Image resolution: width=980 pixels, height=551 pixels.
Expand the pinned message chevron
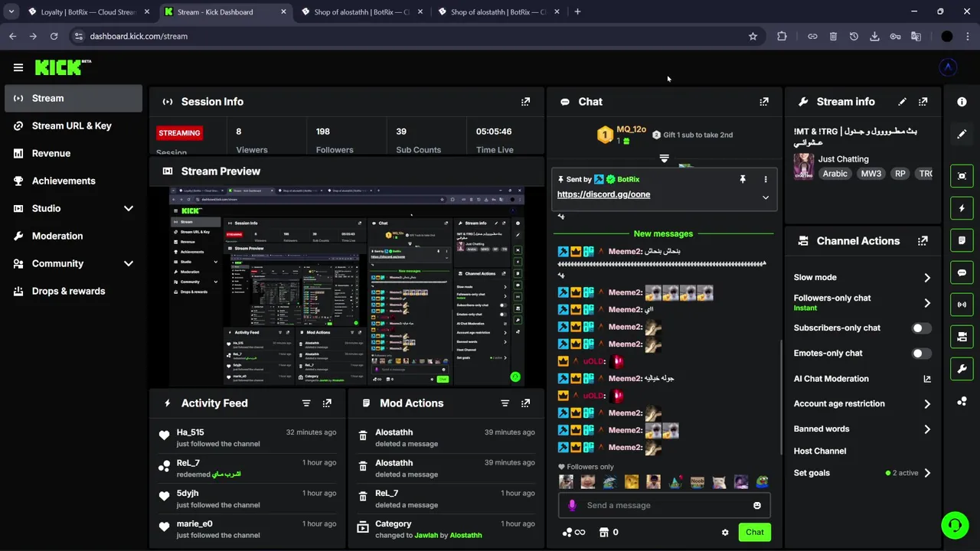765,197
